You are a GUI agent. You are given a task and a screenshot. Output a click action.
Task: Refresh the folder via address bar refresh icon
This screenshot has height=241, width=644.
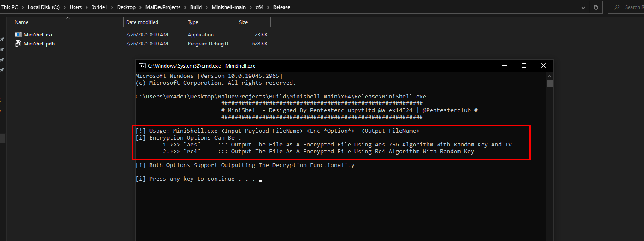596,7
